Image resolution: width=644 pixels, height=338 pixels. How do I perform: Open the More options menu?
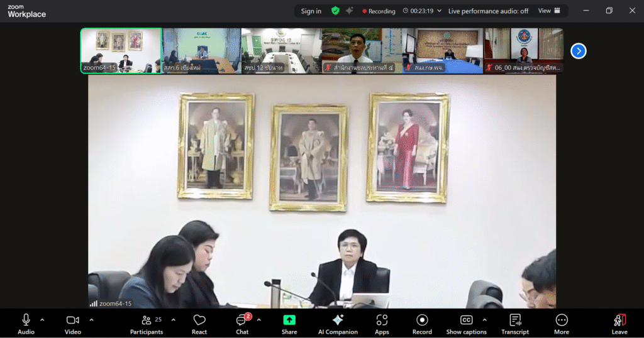(x=562, y=324)
